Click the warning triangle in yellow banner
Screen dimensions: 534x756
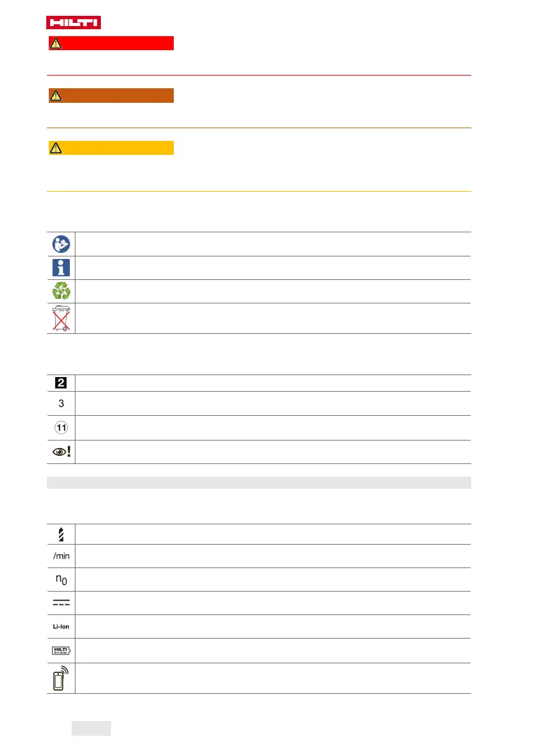point(56,148)
